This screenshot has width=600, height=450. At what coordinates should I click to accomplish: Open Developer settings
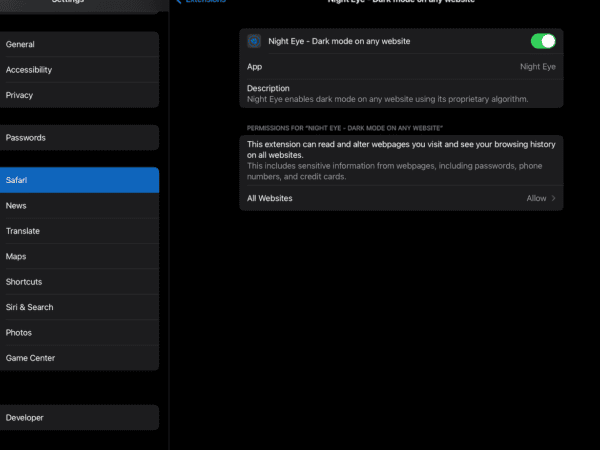(x=79, y=417)
